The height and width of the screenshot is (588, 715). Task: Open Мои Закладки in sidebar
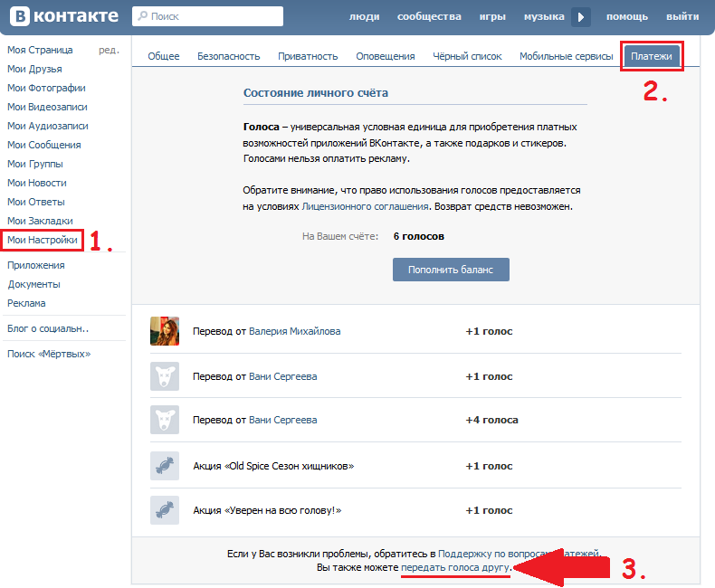pos(40,221)
